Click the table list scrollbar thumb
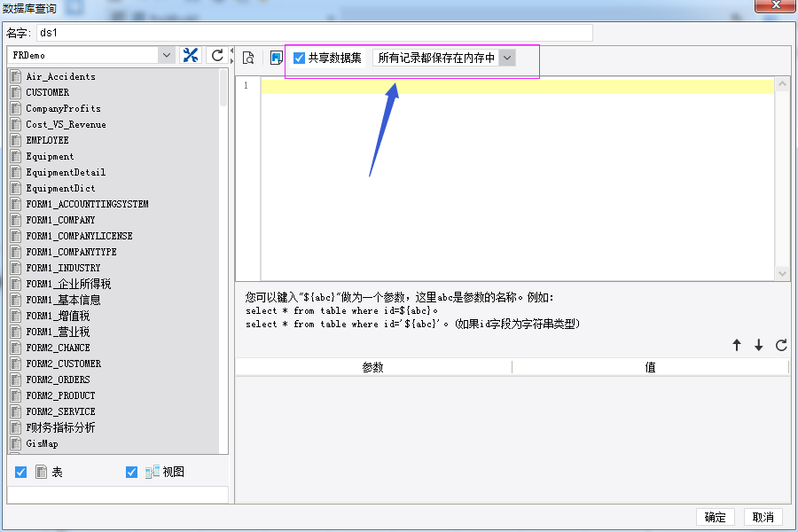Viewport: 798px width, 532px height. [223, 88]
